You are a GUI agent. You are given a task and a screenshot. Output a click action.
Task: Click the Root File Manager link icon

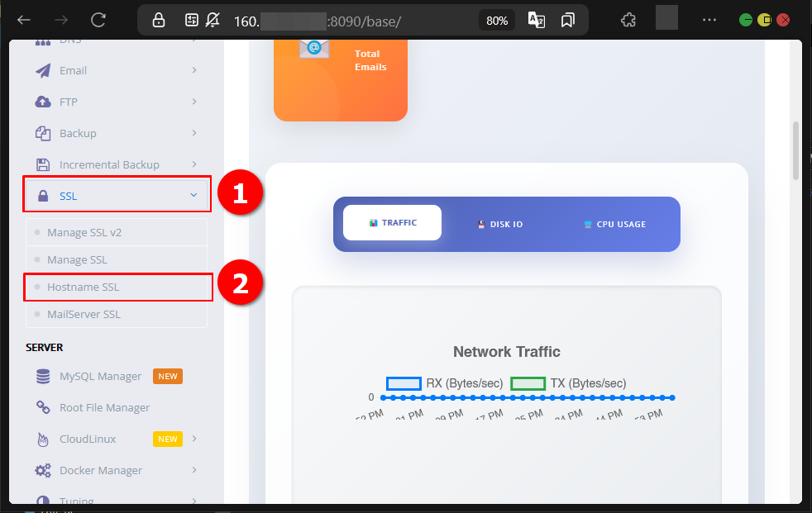click(x=43, y=407)
